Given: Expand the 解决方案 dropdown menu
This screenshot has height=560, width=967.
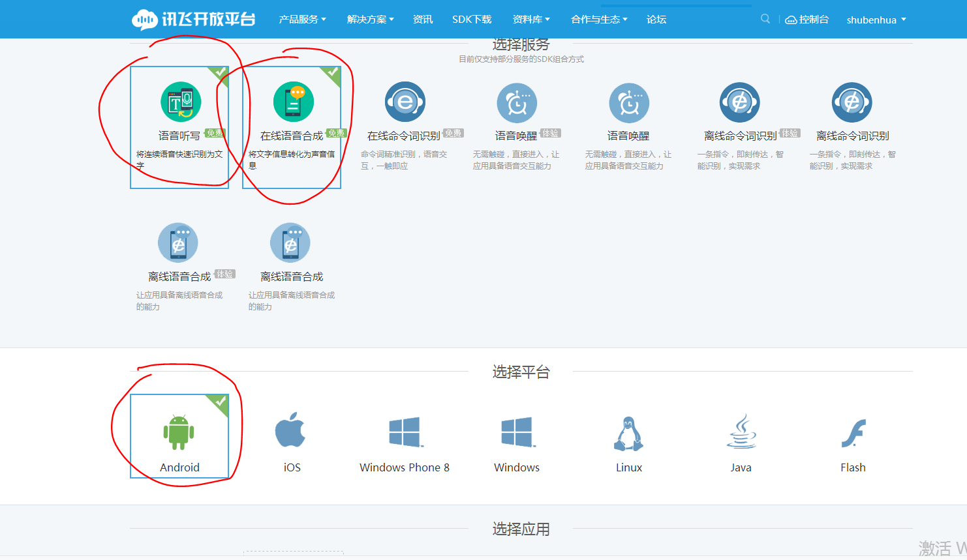Looking at the screenshot, I should (371, 20).
